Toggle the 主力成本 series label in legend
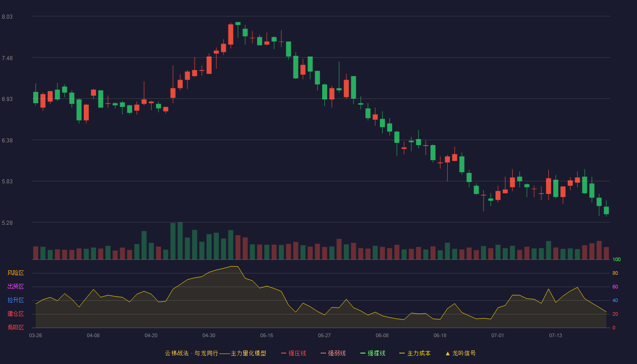Image resolution: width=637 pixels, height=364 pixels. coord(419,353)
